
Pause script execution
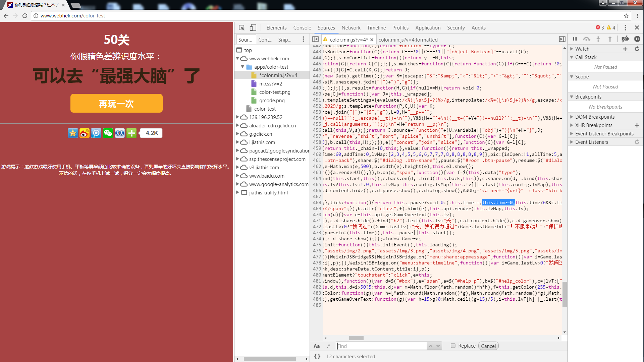point(575,39)
